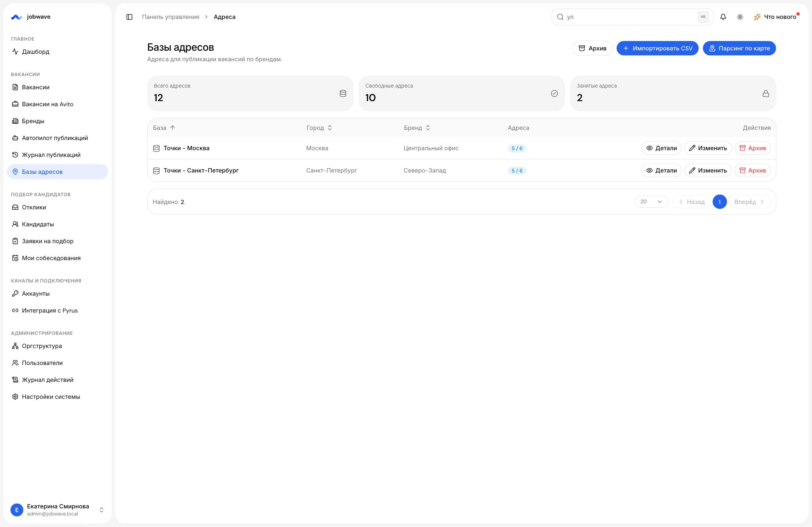The width and height of the screenshot is (812, 527).
Task: Open Журнал публикаций
Action: (x=57, y=155)
